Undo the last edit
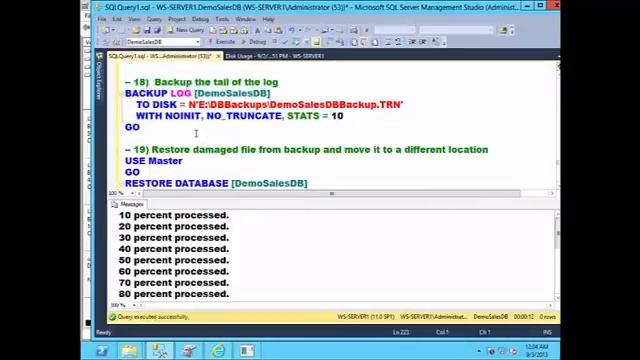Viewport: 640px width, 360px height. coord(291,30)
